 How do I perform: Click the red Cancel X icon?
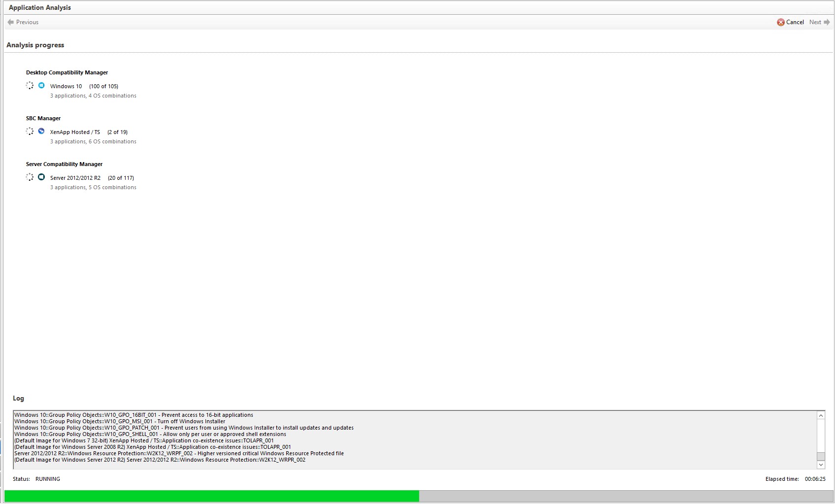(781, 22)
